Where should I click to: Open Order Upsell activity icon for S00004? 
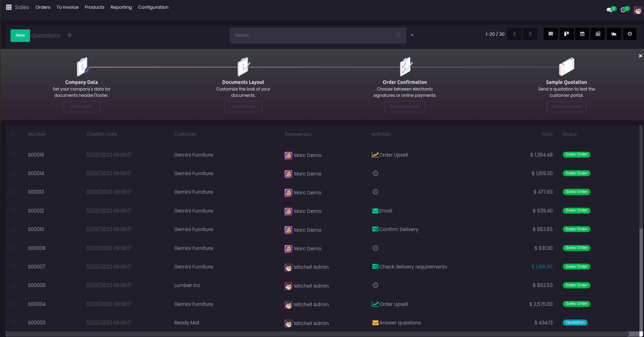[375, 304]
